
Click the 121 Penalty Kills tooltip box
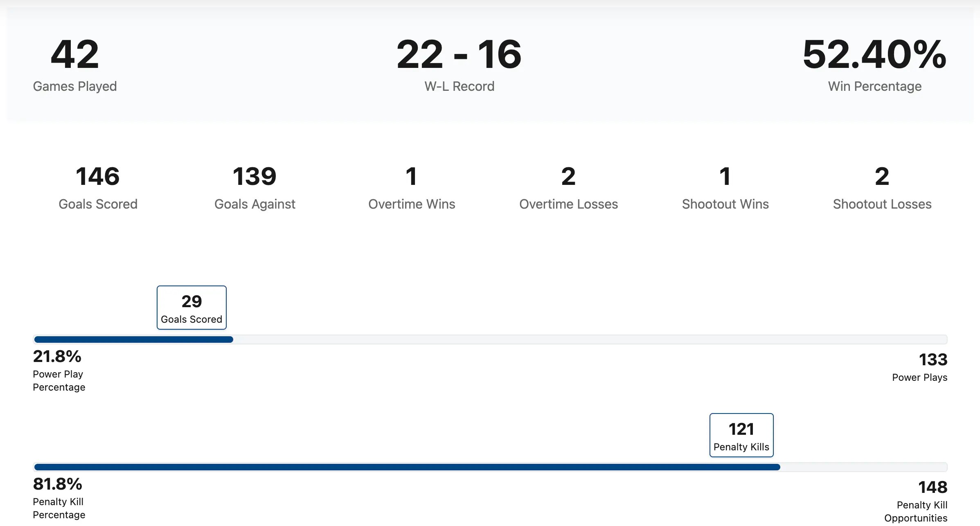pos(741,435)
